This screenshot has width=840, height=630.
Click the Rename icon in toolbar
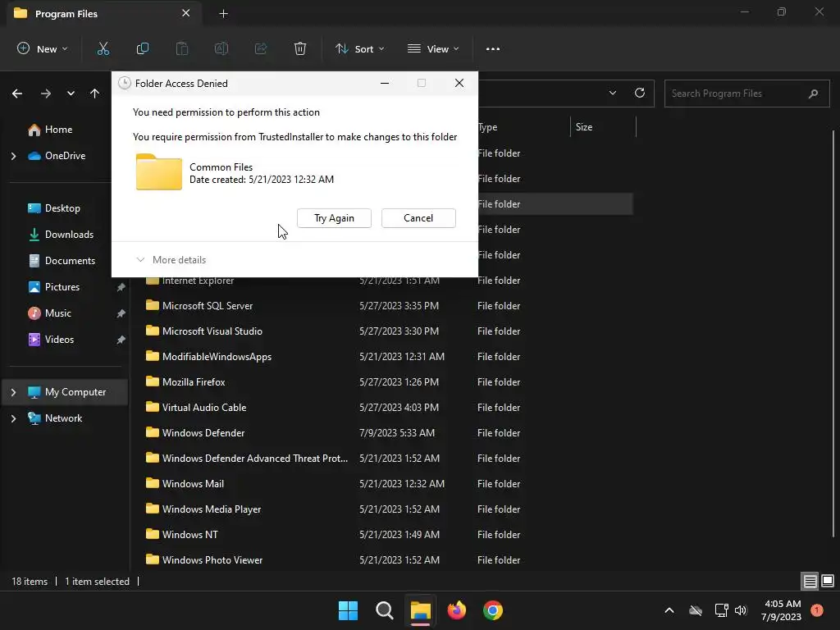point(221,48)
